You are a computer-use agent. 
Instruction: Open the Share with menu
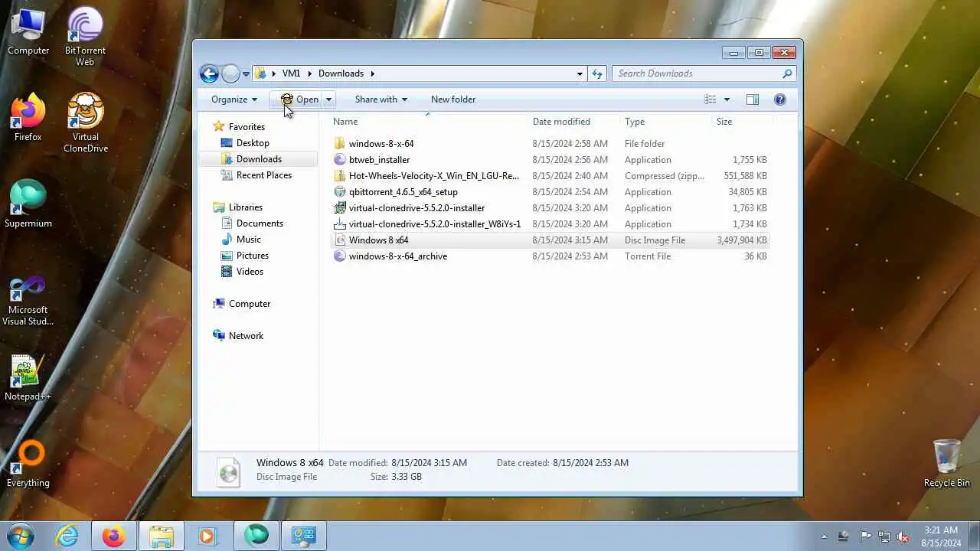click(381, 99)
